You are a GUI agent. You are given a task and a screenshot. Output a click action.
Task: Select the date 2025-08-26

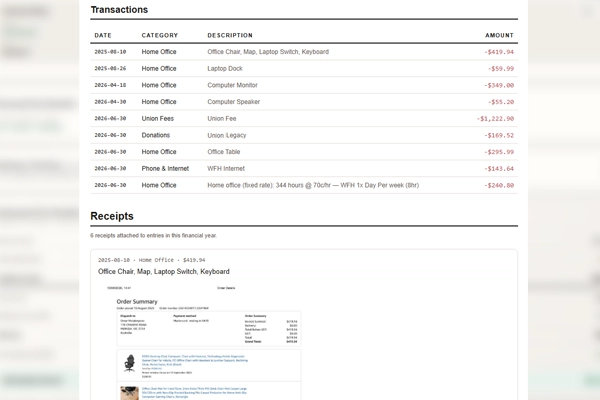coord(110,69)
